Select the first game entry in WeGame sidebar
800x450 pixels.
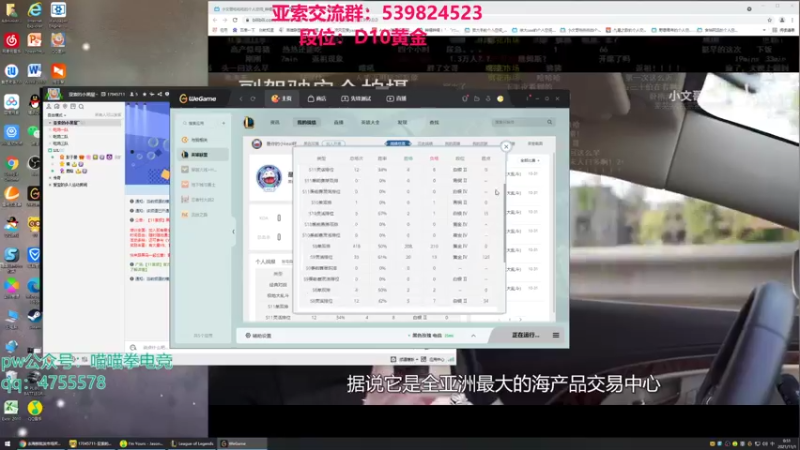(x=203, y=139)
